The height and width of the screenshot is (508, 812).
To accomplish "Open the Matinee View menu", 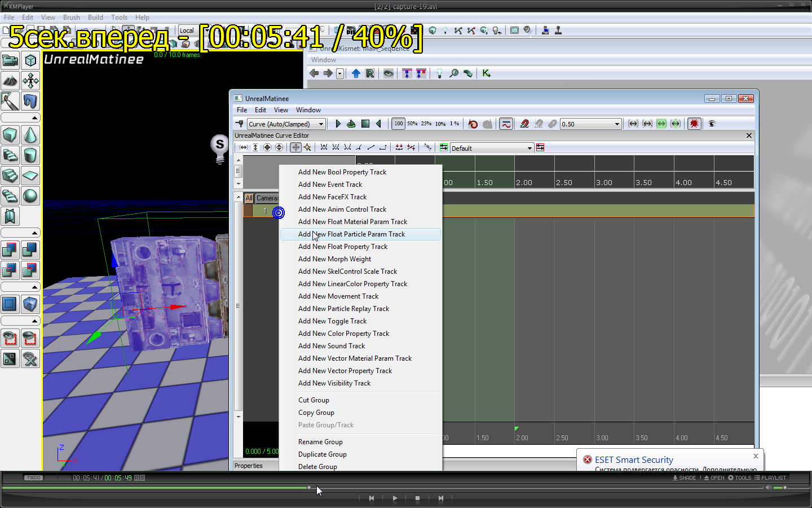I will (281, 110).
